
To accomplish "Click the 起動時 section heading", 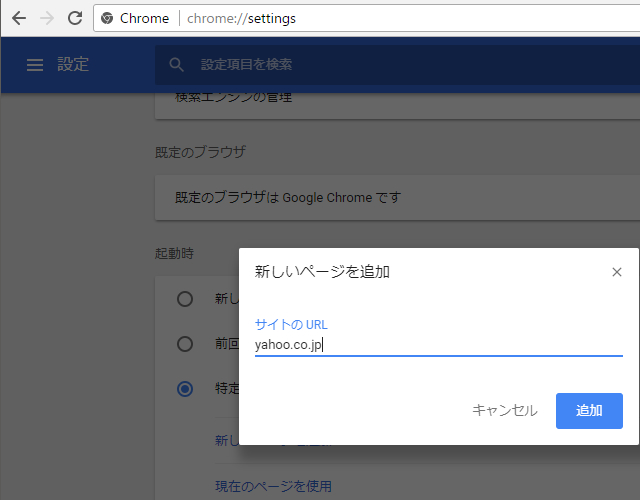I will (174, 253).
